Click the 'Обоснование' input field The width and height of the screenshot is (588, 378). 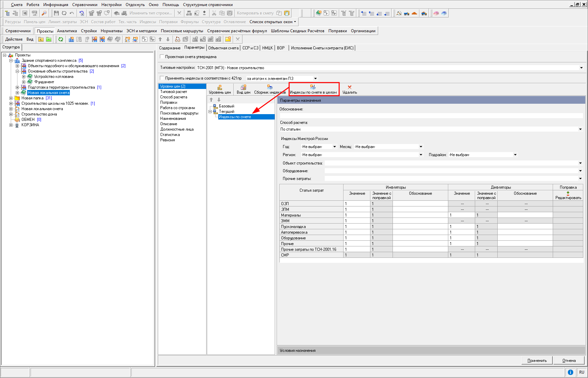(x=431, y=115)
